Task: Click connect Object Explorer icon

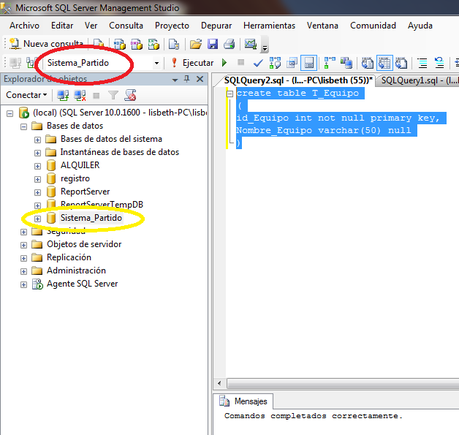Action: pos(63,96)
